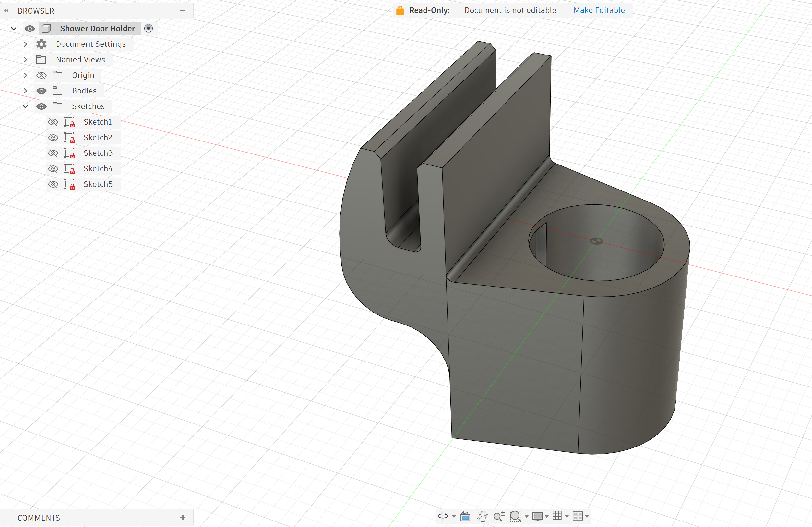This screenshot has height=527, width=812.
Task: Expand the Document Settings node
Action: tap(25, 44)
